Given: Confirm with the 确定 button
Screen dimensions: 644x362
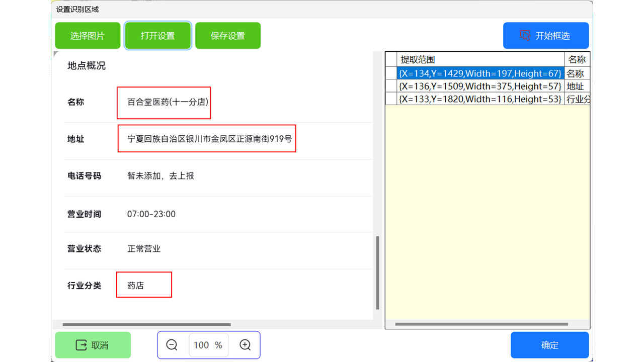Looking at the screenshot, I should pyautogui.click(x=549, y=345).
